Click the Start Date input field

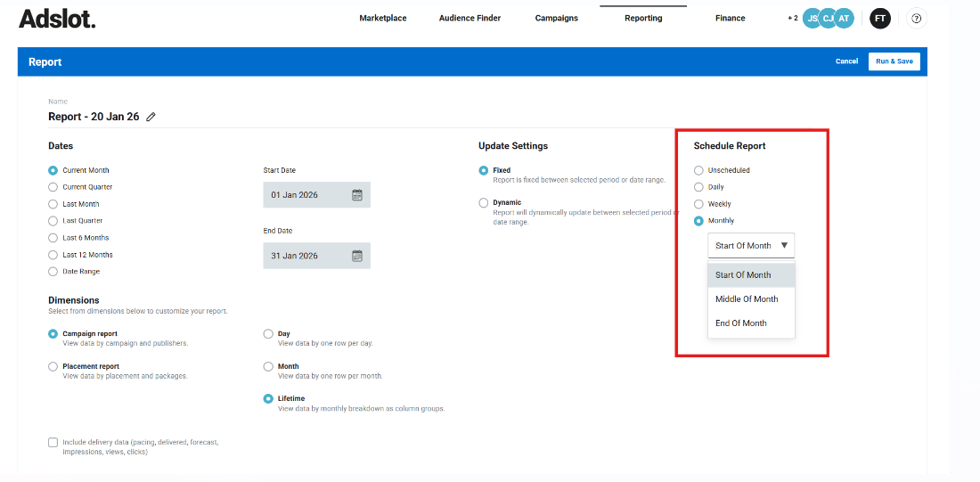pyautogui.click(x=305, y=195)
